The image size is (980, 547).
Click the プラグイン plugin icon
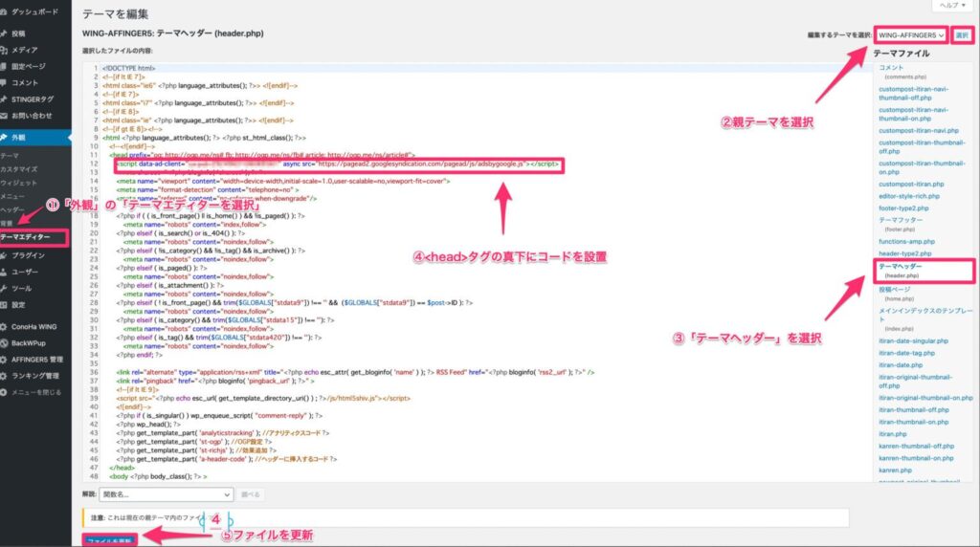point(3,255)
